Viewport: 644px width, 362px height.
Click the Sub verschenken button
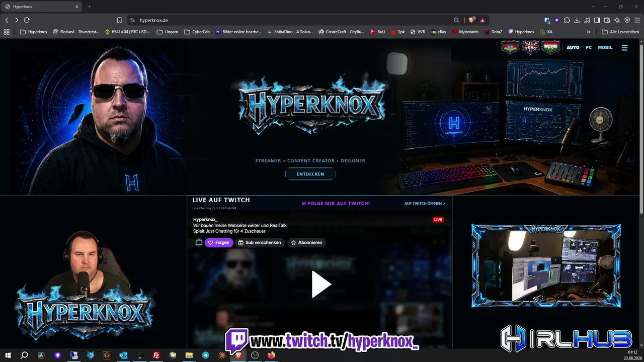pos(259,242)
